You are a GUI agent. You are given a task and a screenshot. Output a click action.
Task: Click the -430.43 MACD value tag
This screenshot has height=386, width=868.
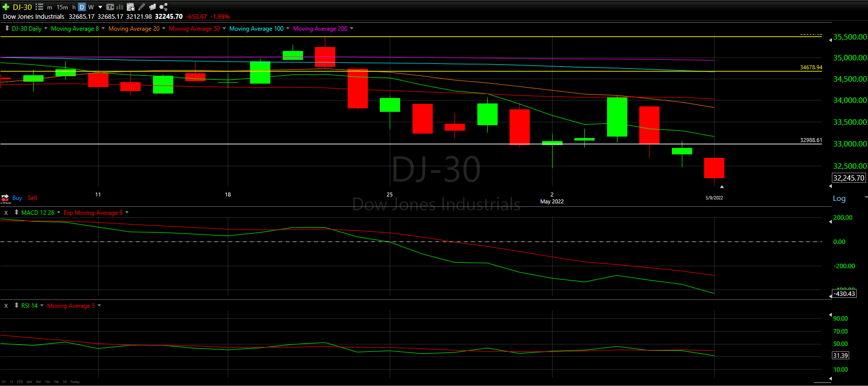[844, 293]
